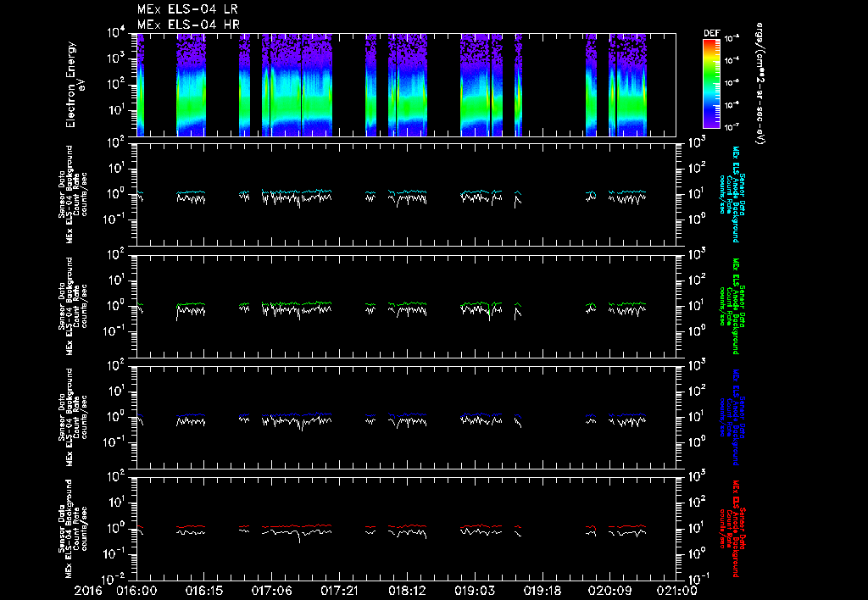Click the spectrogram data block above 016:15
868x600 pixels.
[191, 85]
